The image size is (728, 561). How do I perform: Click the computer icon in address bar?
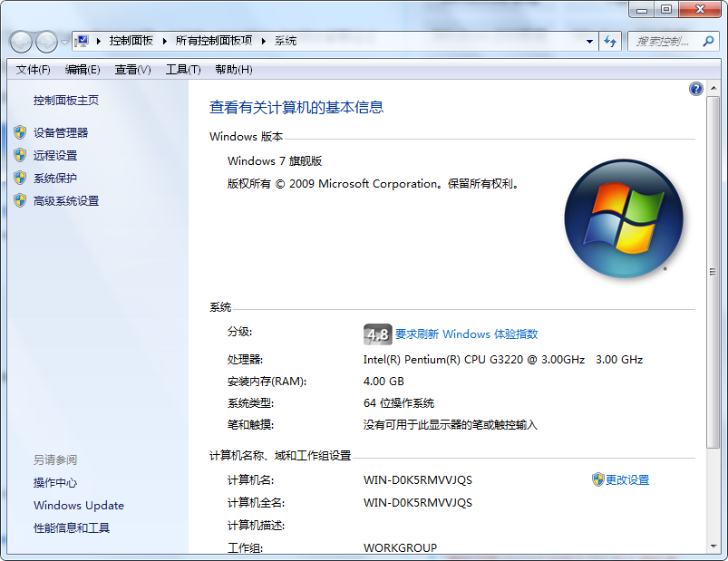coord(82,42)
